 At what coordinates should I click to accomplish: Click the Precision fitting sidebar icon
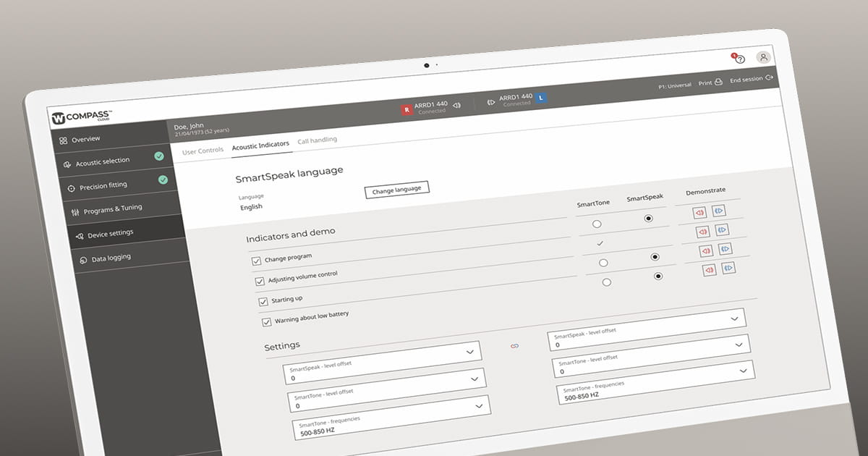coord(71,188)
